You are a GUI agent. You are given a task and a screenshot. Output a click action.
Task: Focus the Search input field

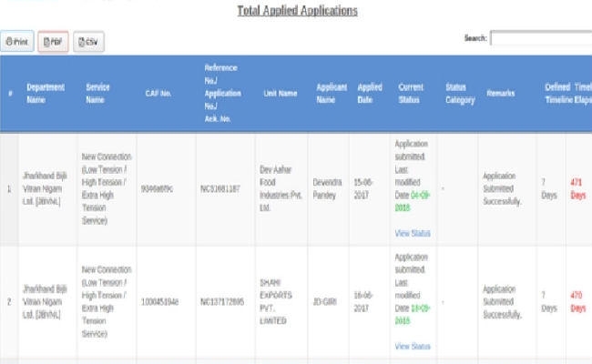(x=541, y=38)
